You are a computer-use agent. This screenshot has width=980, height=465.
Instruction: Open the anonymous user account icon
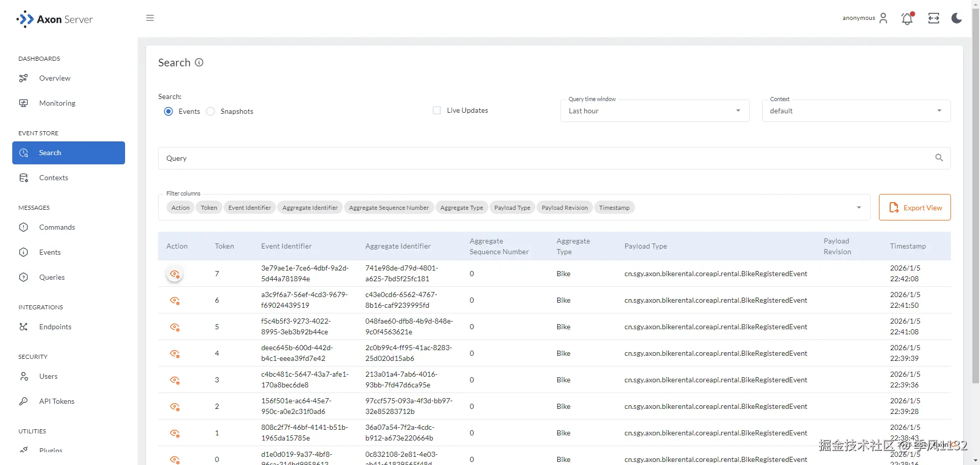[x=884, y=18]
